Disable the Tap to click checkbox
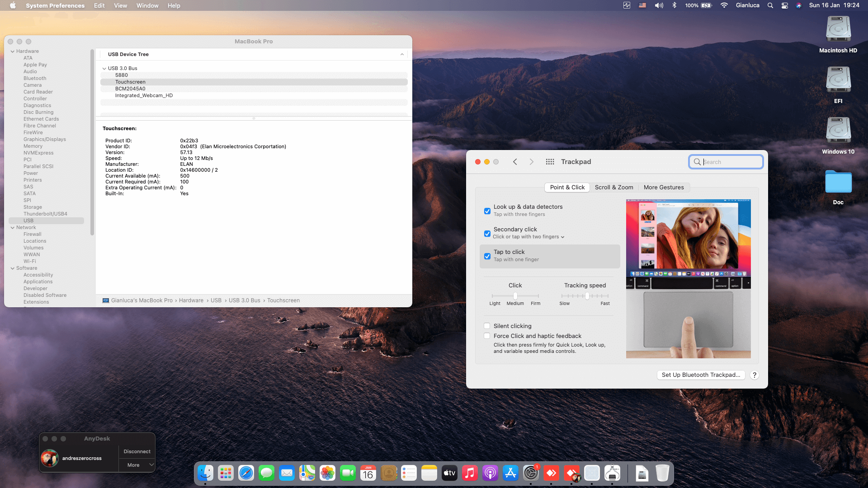Viewport: 868px width, 488px height. [x=487, y=256]
